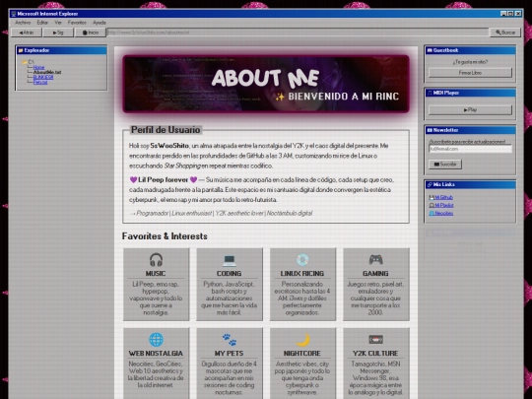Image resolution: width=532 pixels, height=399 pixels.
Task: Click the MUSIC card heading
Action: tap(156, 274)
